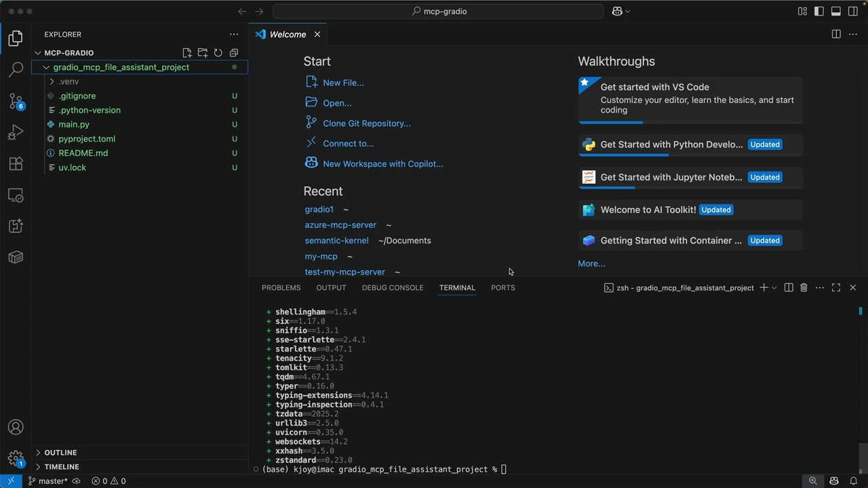868x488 pixels.
Task: Maximize the terminal panel size
Action: point(836,287)
